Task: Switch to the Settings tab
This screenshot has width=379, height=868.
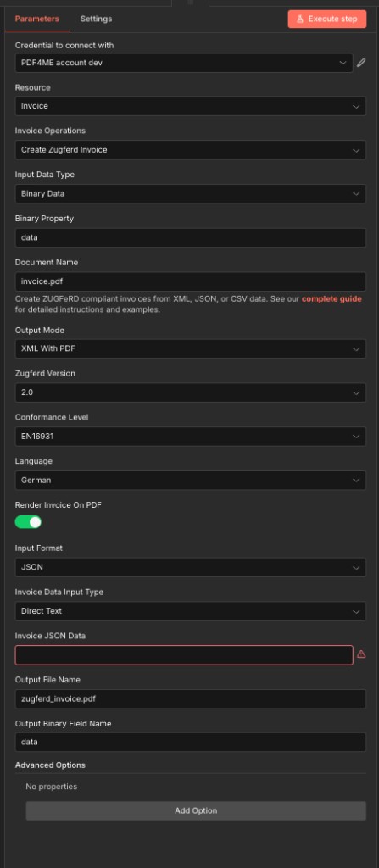Action: 96,19
